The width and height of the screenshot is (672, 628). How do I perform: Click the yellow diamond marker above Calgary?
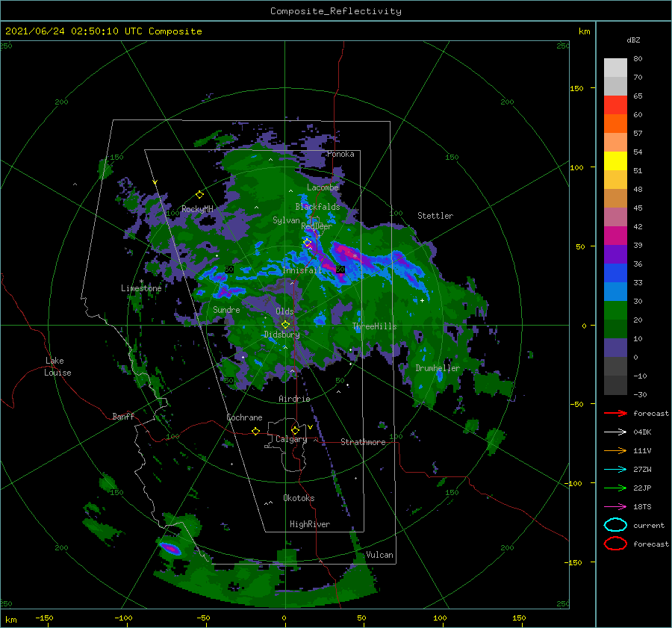(x=295, y=430)
